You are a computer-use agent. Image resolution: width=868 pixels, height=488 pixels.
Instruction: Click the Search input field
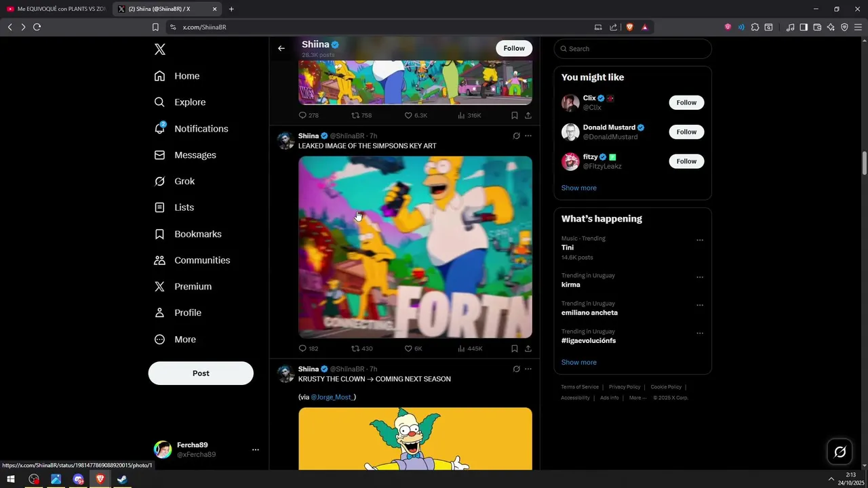(x=633, y=49)
